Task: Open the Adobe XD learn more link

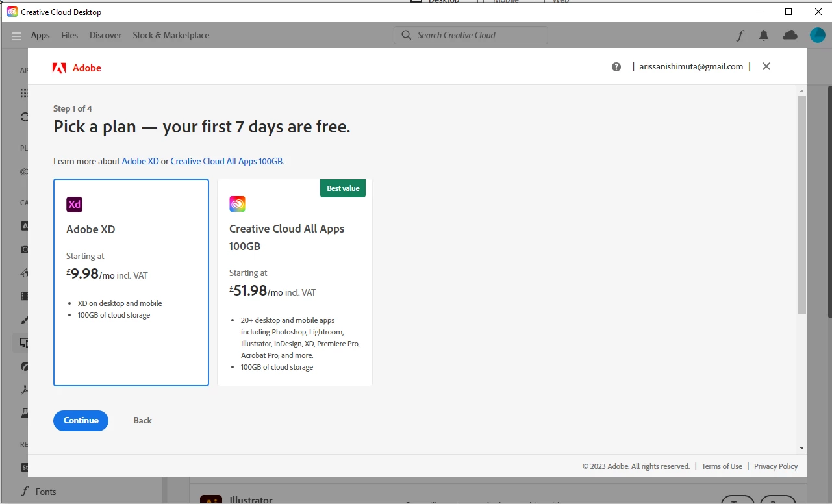Action: click(x=140, y=161)
